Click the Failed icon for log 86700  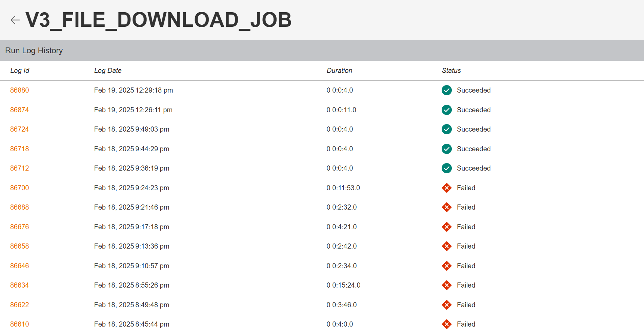[x=446, y=188]
